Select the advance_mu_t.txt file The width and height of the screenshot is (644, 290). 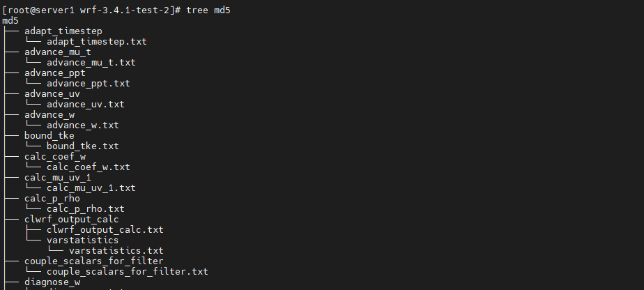91,63
